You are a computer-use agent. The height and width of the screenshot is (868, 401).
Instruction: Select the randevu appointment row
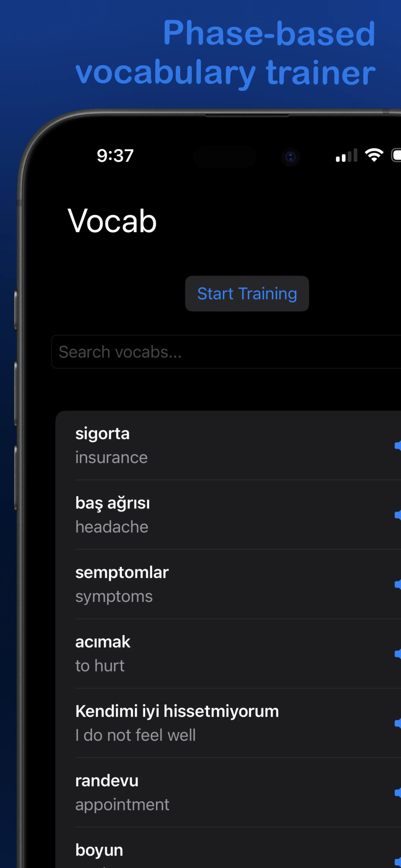click(x=202, y=792)
